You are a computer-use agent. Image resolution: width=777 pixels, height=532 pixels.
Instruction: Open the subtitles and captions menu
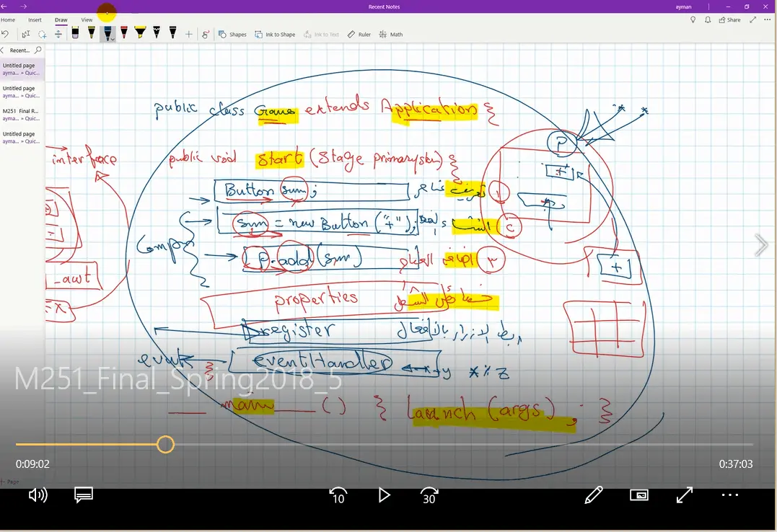tap(84, 495)
